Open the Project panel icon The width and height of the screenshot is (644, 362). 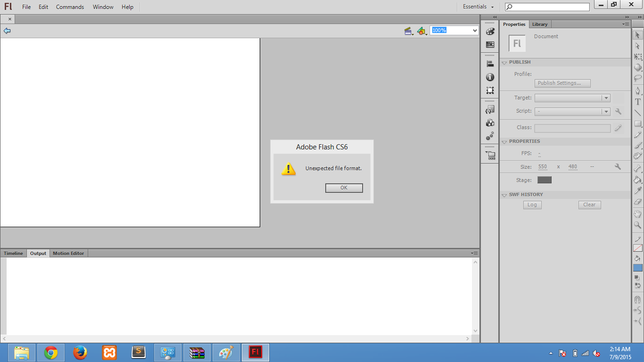point(490,155)
